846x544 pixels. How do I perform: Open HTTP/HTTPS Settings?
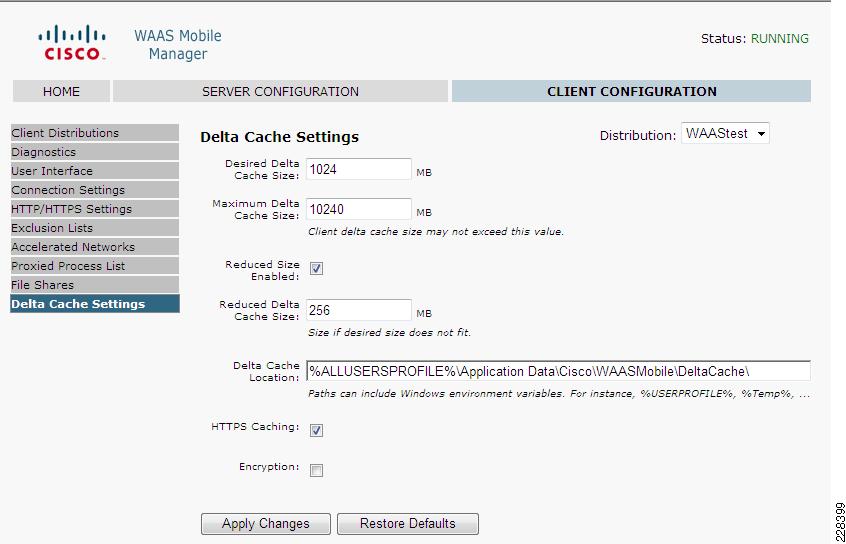[94, 208]
